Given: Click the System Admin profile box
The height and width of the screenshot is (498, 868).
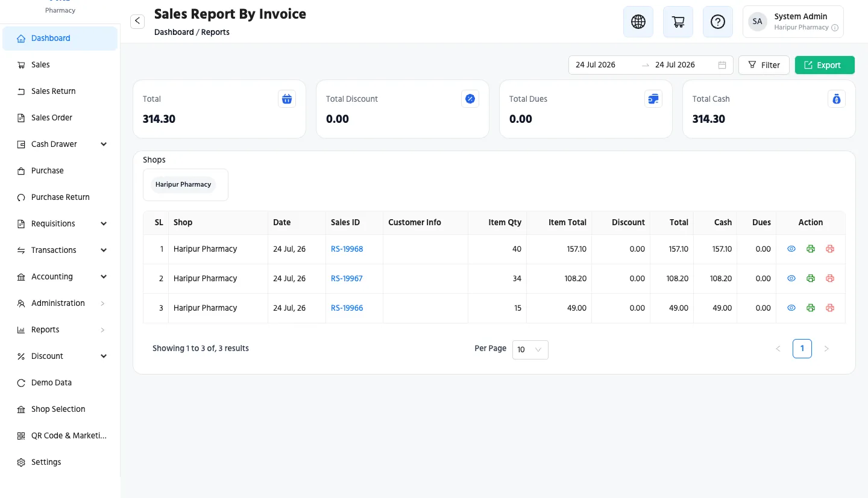Looking at the screenshot, I should [x=793, y=22].
